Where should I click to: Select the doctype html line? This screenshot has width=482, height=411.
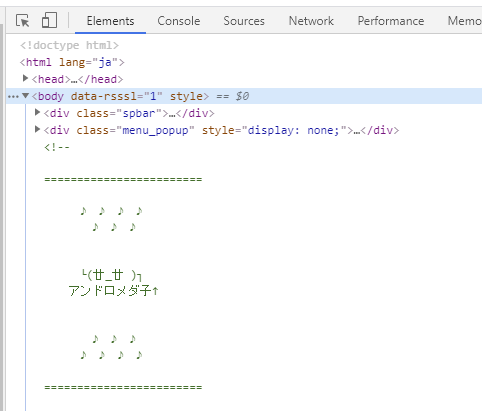coord(69,45)
